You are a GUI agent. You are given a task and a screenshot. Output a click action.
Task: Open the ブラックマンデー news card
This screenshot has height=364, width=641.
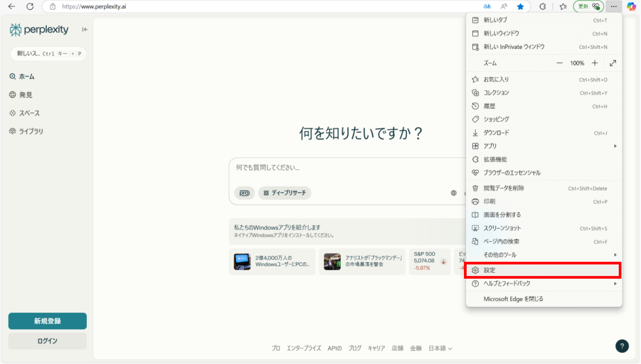tap(362, 262)
